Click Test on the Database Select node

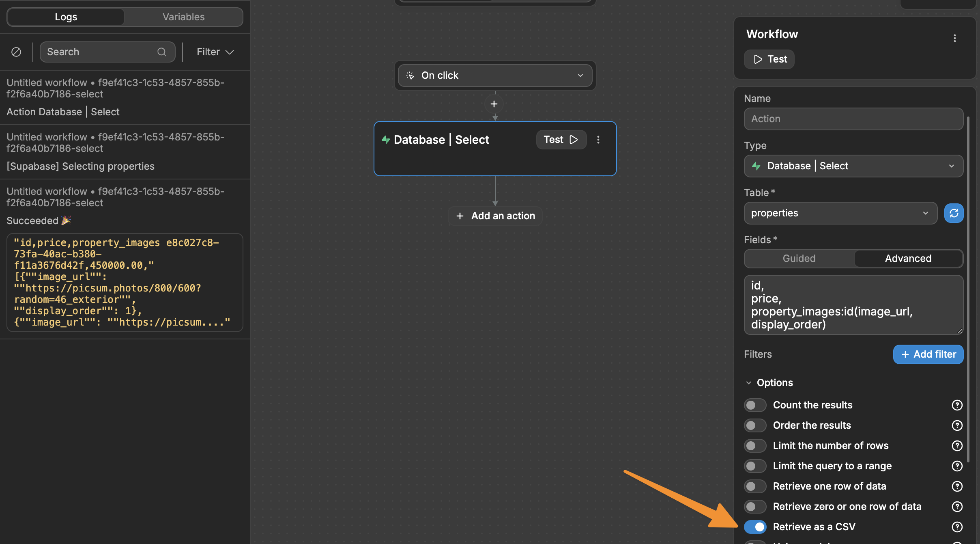pos(561,140)
